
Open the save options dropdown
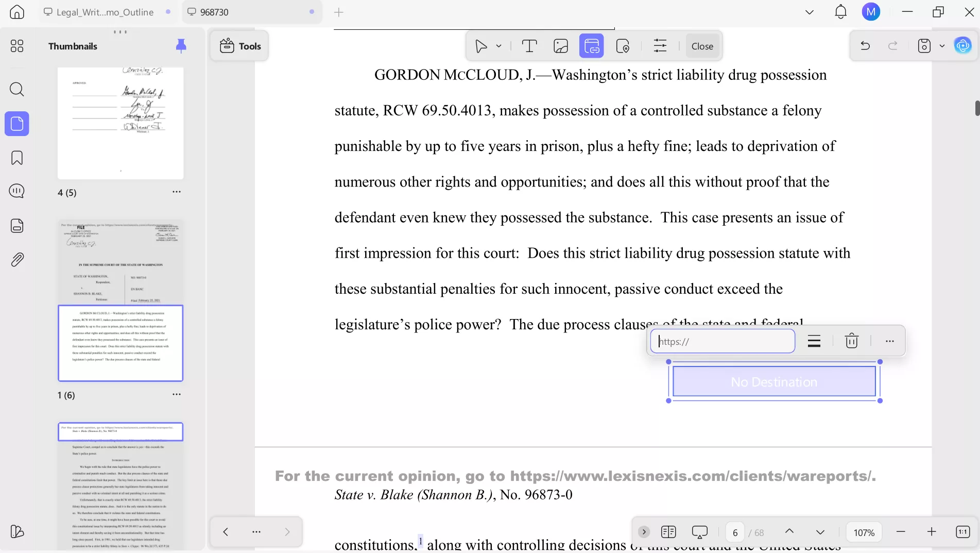[942, 46]
